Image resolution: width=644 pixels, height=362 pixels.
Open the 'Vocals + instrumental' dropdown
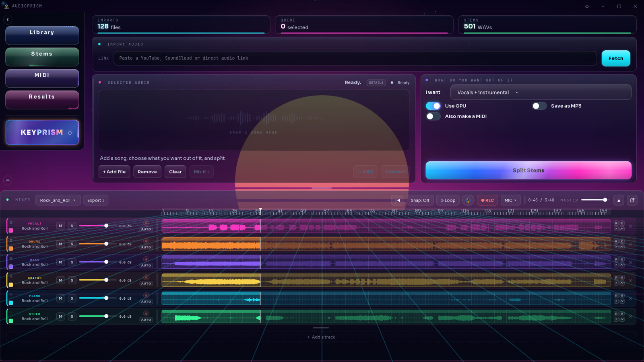[541, 93]
